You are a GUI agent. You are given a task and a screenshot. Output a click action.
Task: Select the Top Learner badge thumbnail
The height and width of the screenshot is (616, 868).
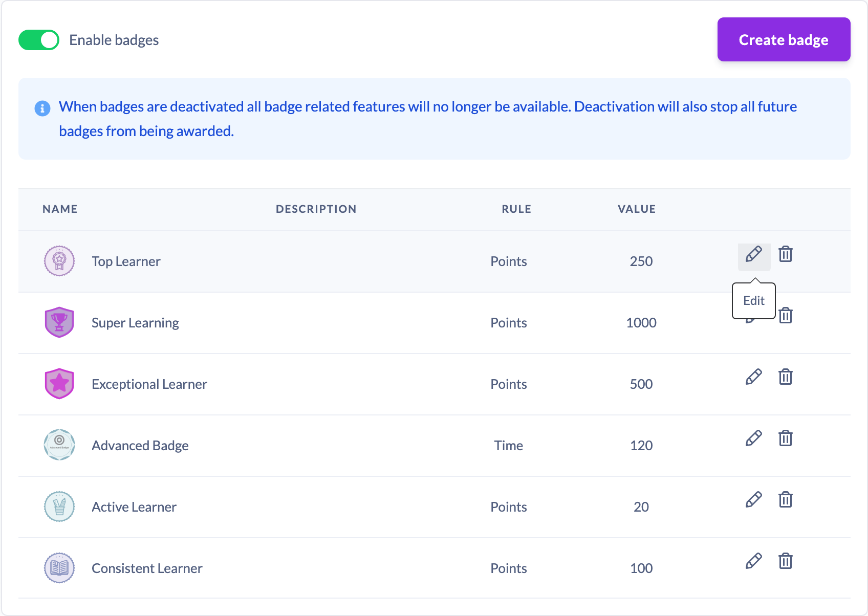point(59,261)
